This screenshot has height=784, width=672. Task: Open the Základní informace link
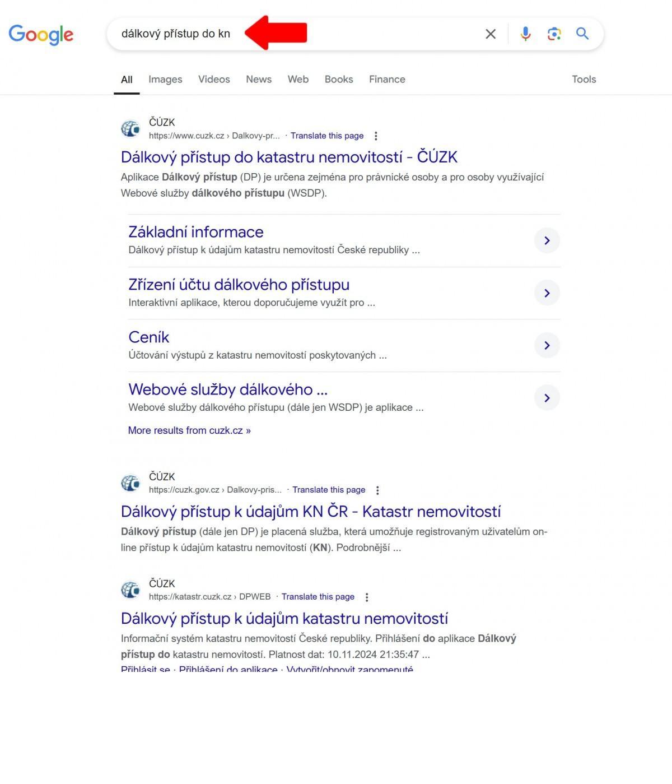pyautogui.click(x=195, y=232)
